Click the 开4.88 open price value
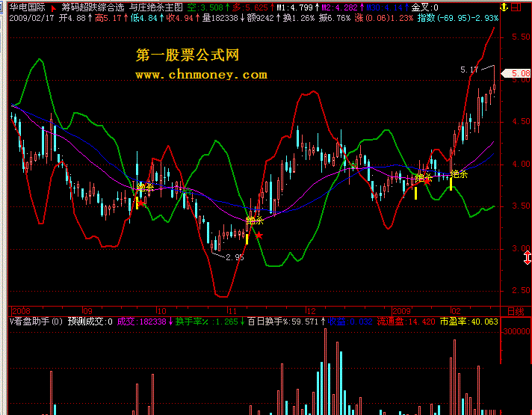Screen dimensions: 532x415 pyautogui.click(x=72, y=18)
